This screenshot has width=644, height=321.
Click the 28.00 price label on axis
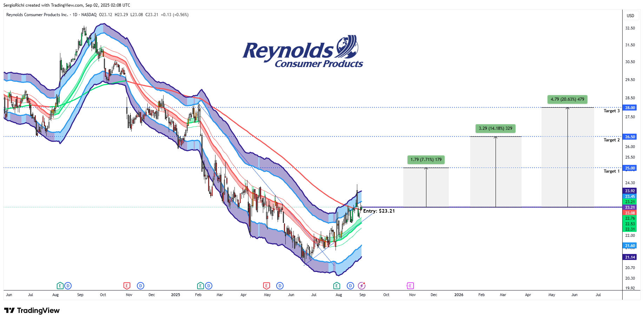pyautogui.click(x=630, y=108)
